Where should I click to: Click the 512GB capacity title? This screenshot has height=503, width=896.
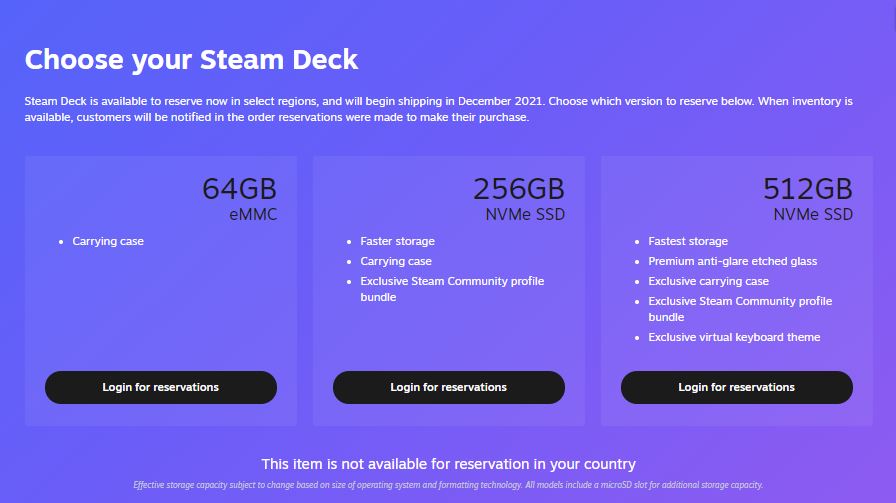click(x=808, y=189)
